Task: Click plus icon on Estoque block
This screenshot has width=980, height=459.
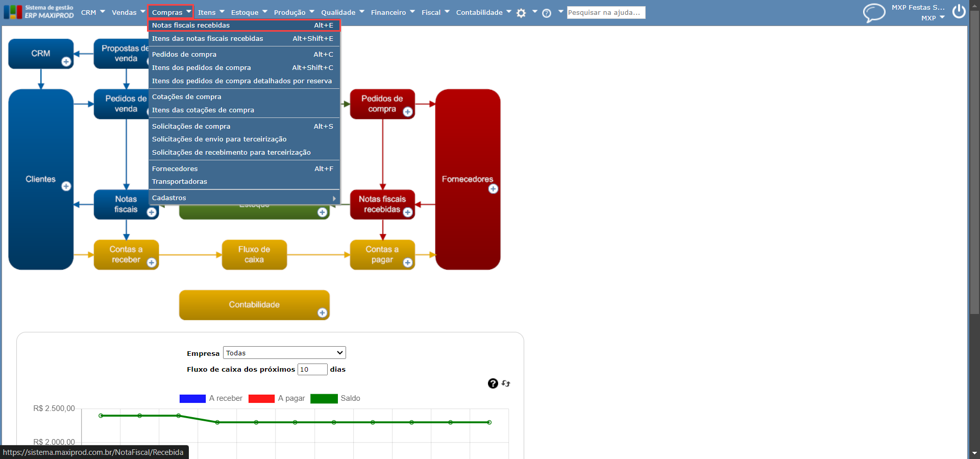Action: coord(322,212)
